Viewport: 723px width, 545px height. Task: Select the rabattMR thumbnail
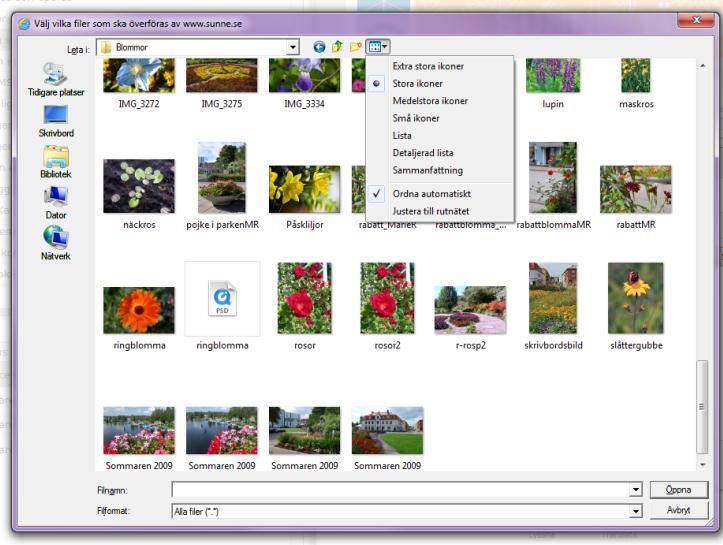(x=635, y=190)
